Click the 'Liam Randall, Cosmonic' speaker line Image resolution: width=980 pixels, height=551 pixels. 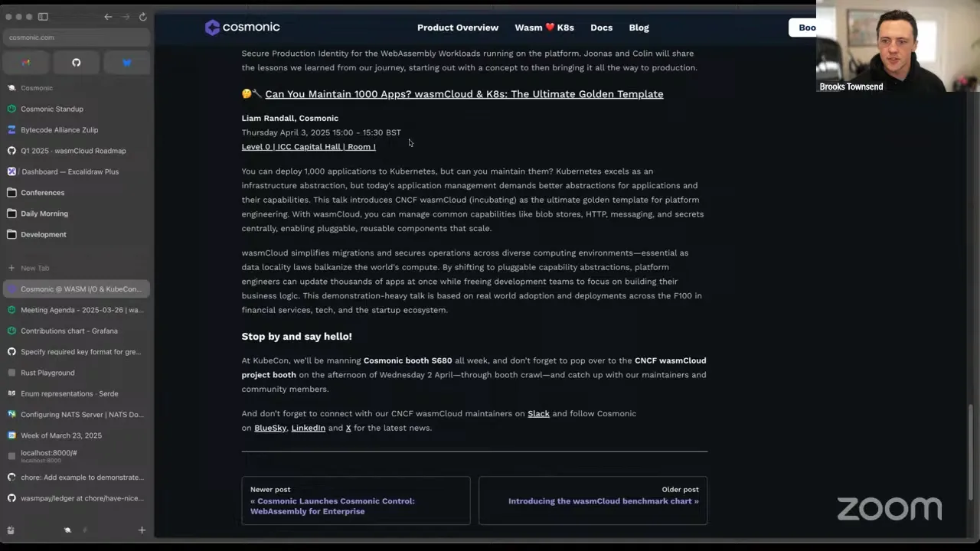click(x=290, y=119)
